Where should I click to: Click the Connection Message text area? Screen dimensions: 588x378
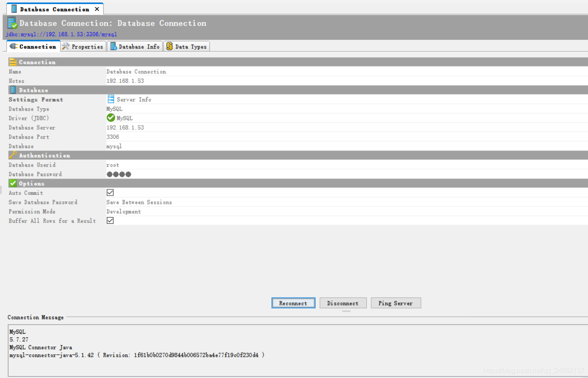point(298,350)
